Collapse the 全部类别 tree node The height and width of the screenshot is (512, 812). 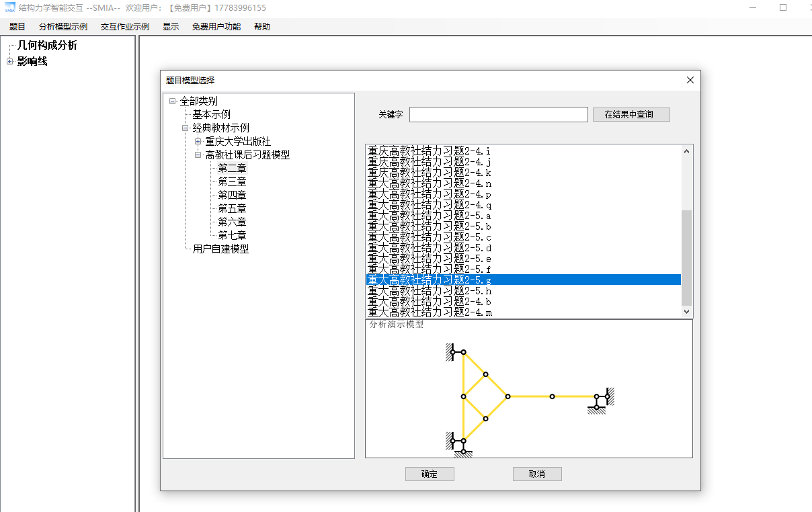pyautogui.click(x=173, y=101)
